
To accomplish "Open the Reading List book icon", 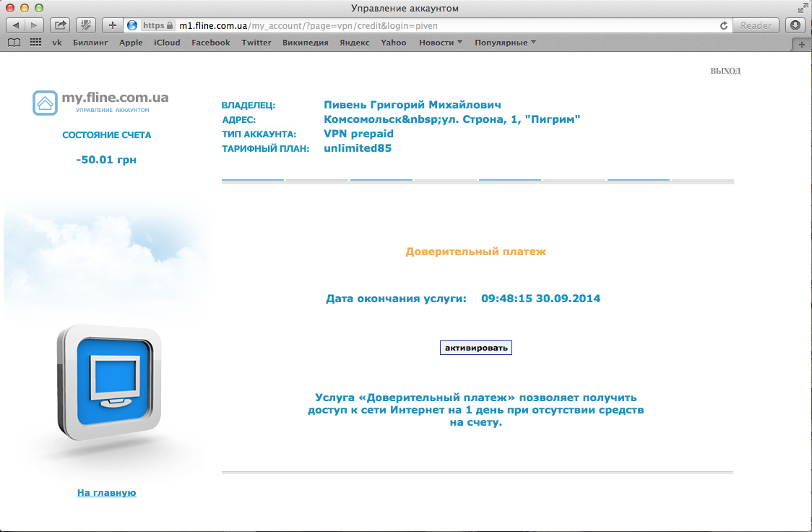I will click(x=14, y=43).
